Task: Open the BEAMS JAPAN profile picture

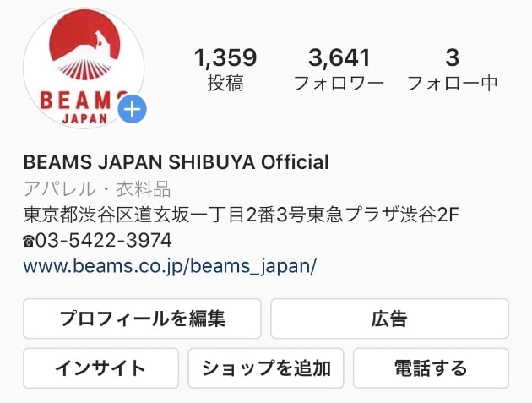Action: (84, 68)
